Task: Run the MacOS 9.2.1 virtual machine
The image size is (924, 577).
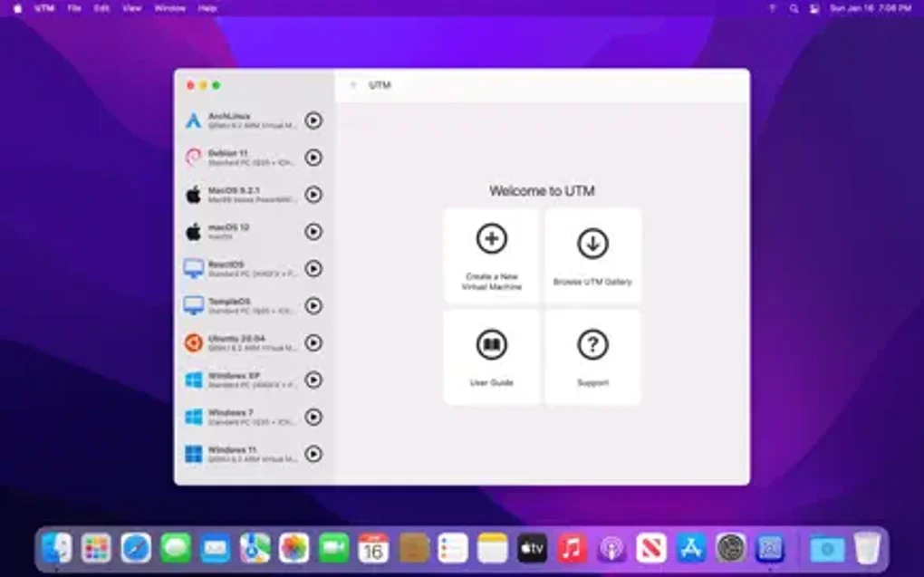Action: click(x=313, y=195)
